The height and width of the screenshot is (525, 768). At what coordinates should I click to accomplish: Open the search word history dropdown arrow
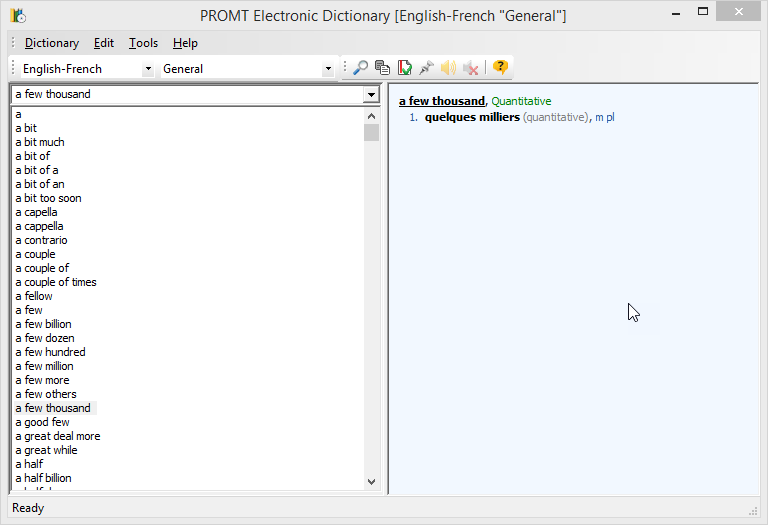click(371, 95)
